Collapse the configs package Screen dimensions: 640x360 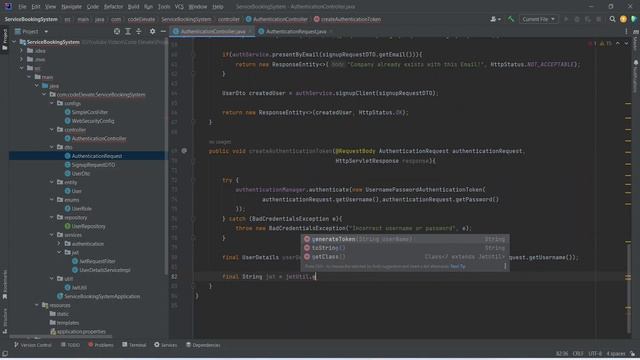point(52,103)
